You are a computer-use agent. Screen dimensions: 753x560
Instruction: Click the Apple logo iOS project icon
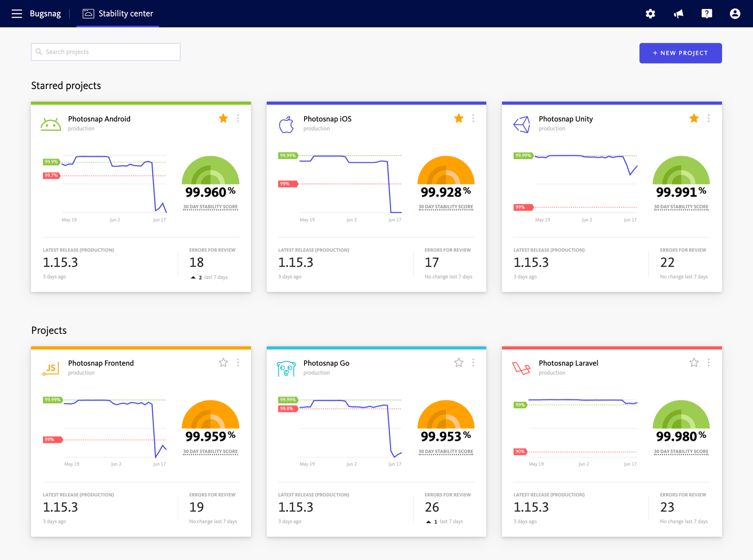tap(286, 125)
